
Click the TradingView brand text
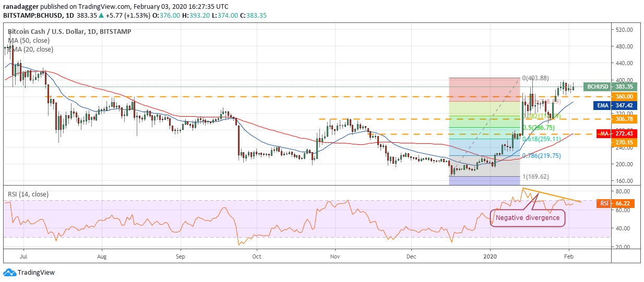pos(36,272)
